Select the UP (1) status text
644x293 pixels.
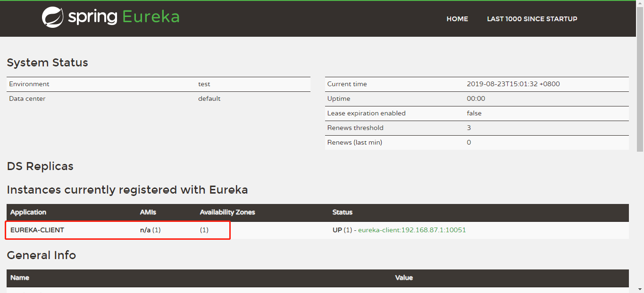coord(343,230)
